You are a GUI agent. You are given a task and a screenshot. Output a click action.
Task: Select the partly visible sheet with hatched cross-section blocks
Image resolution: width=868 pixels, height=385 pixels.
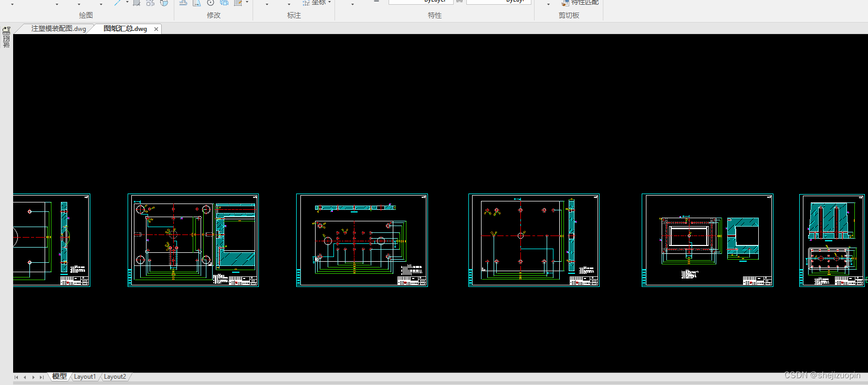coord(832,240)
